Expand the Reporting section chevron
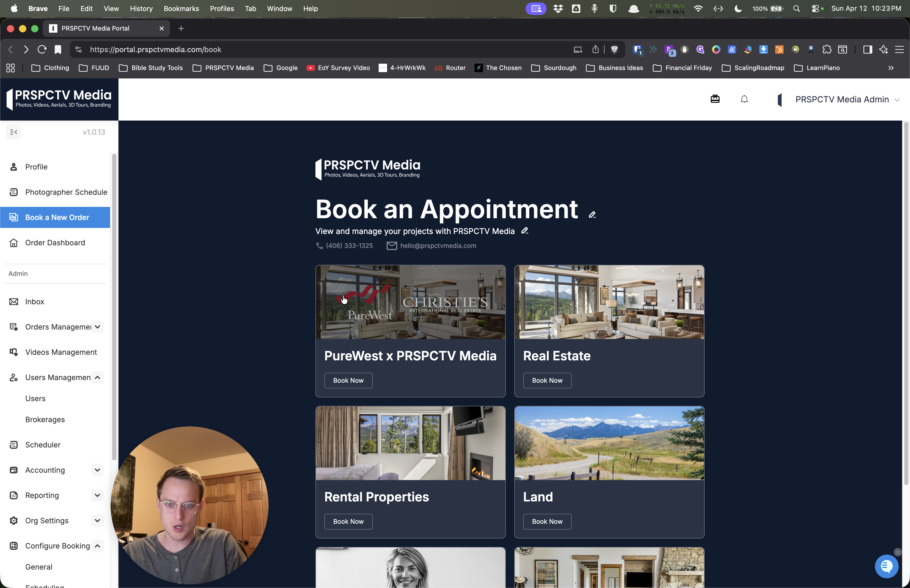The image size is (910, 588). [x=97, y=495]
